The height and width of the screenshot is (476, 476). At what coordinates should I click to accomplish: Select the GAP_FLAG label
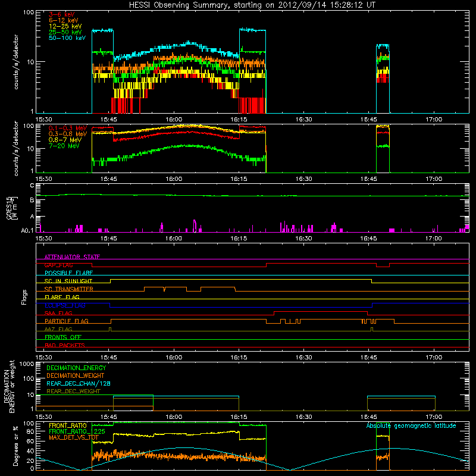click(x=58, y=265)
